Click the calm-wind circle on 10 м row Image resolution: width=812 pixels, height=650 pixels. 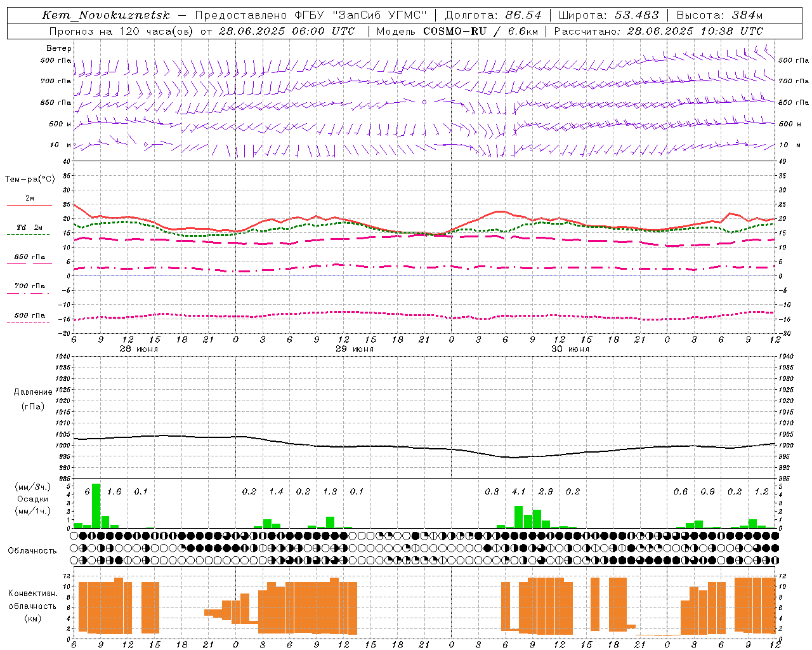click(145, 145)
